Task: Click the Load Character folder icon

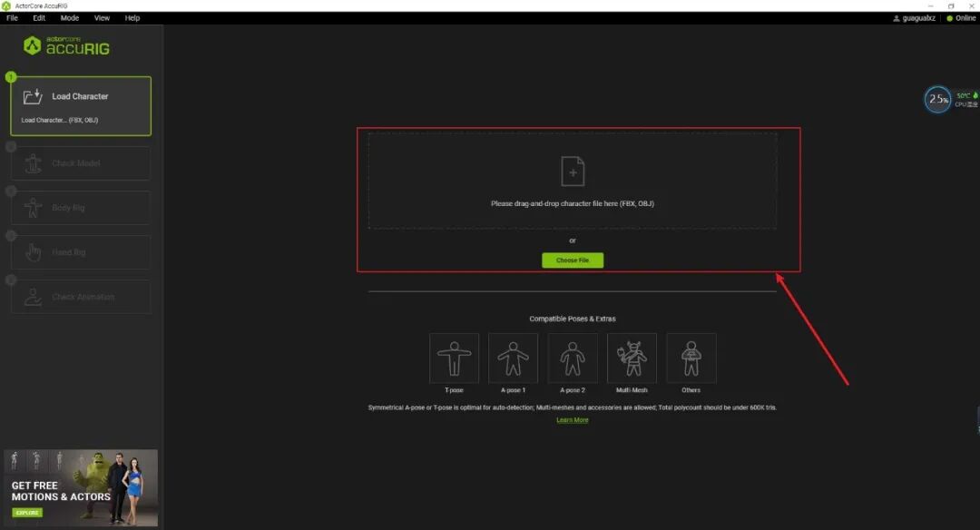Action: [33, 96]
